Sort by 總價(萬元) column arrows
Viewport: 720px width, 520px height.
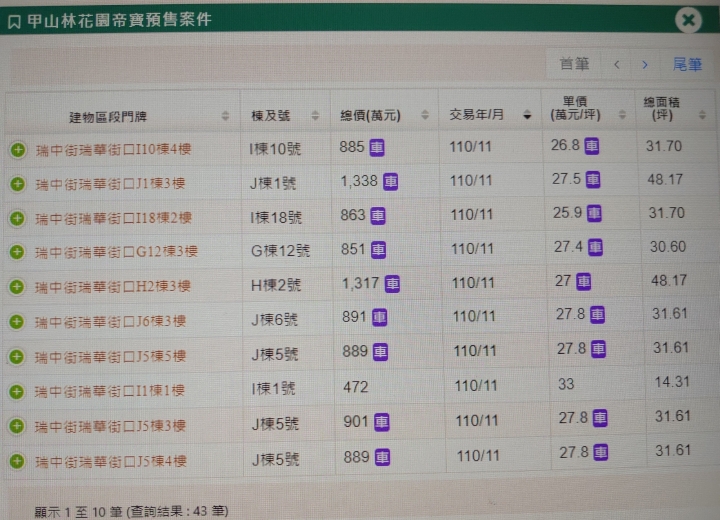pyautogui.click(x=425, y=115)
